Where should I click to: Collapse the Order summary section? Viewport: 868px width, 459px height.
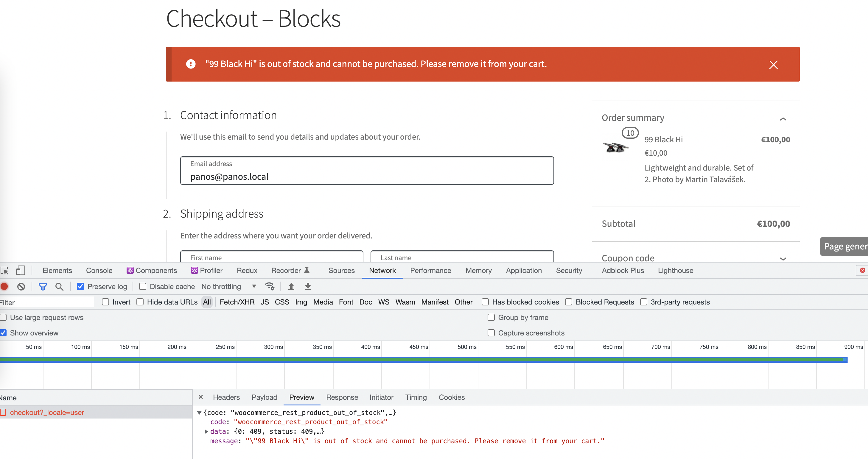pos(783,118)
